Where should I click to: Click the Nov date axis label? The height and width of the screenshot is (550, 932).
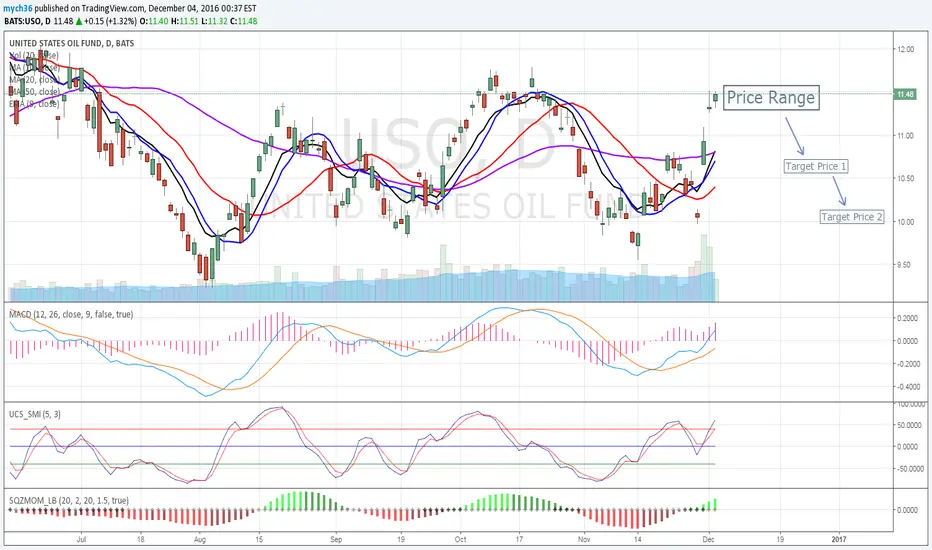[584, 539]
